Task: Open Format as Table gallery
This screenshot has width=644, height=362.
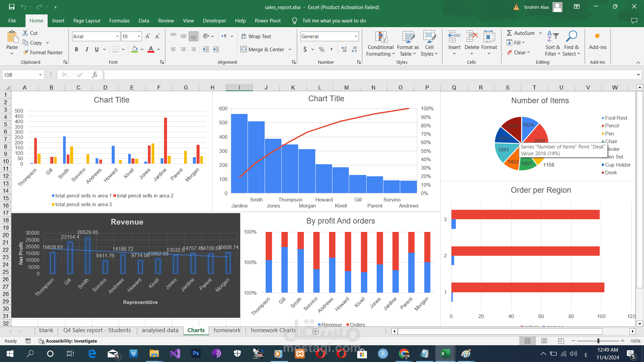Action: (408, 44)
